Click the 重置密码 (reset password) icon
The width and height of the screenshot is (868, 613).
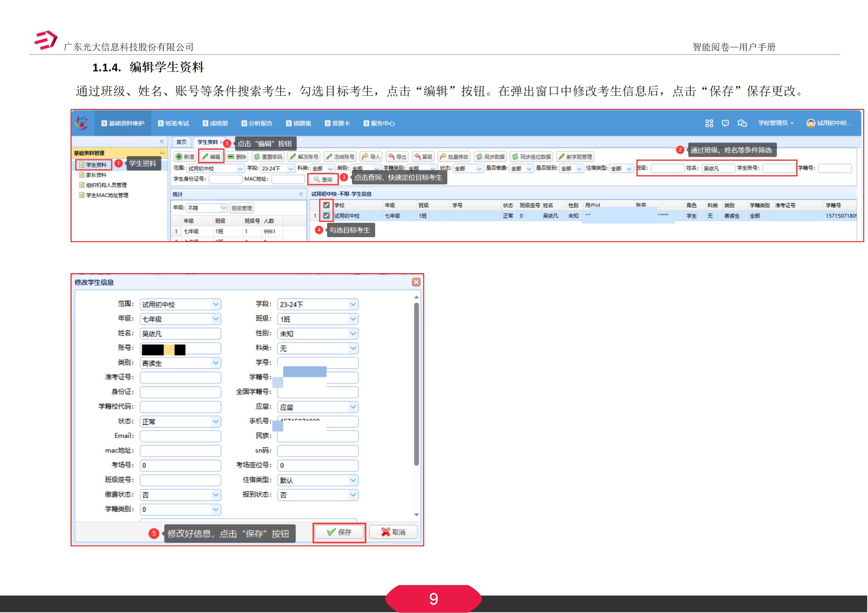[x=269, y=156]
